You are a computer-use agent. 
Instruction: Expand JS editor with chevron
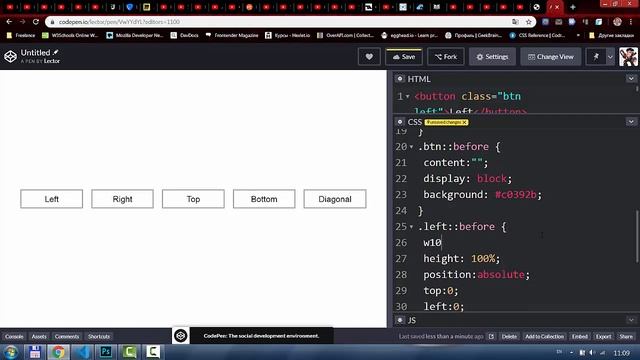coord(631,320)
